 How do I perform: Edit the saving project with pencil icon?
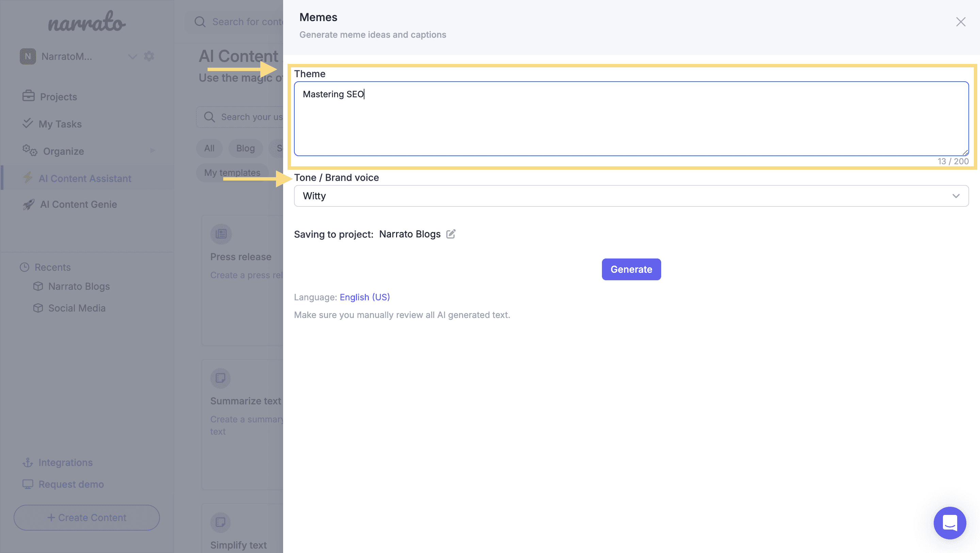tap(451, 234)
